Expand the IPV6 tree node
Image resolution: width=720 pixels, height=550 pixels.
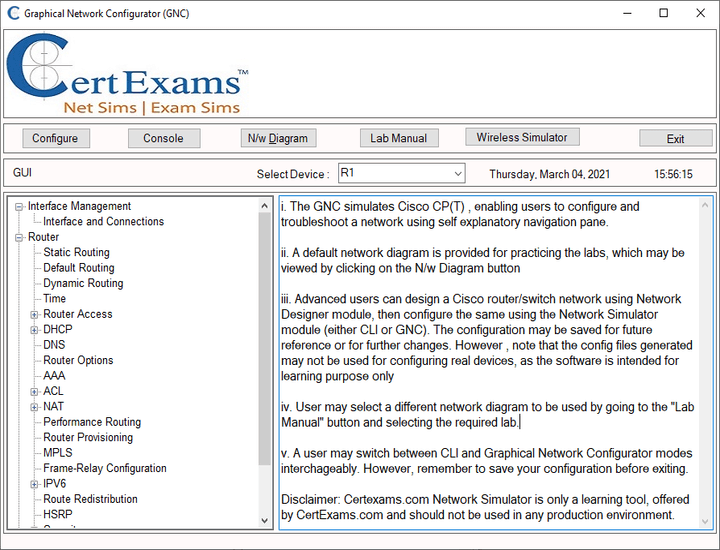[34, 484]
